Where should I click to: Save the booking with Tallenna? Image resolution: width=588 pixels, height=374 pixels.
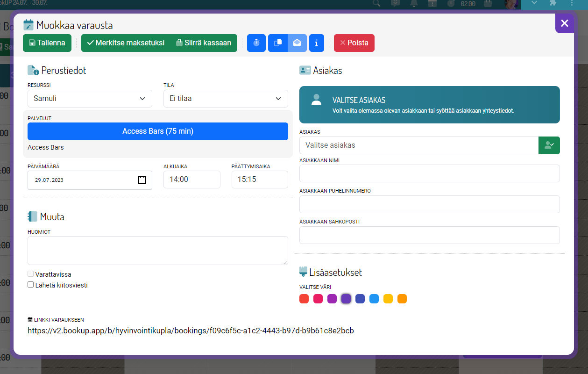pos(47,43)
